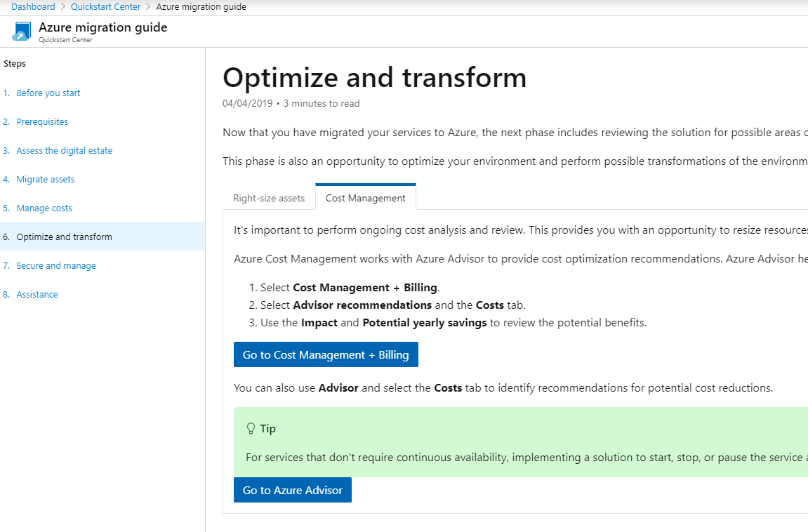Open step 3 Assess the digital estate
Image resolution: width=808 pixels, height=532 pixels.
(x=65, y=150)
